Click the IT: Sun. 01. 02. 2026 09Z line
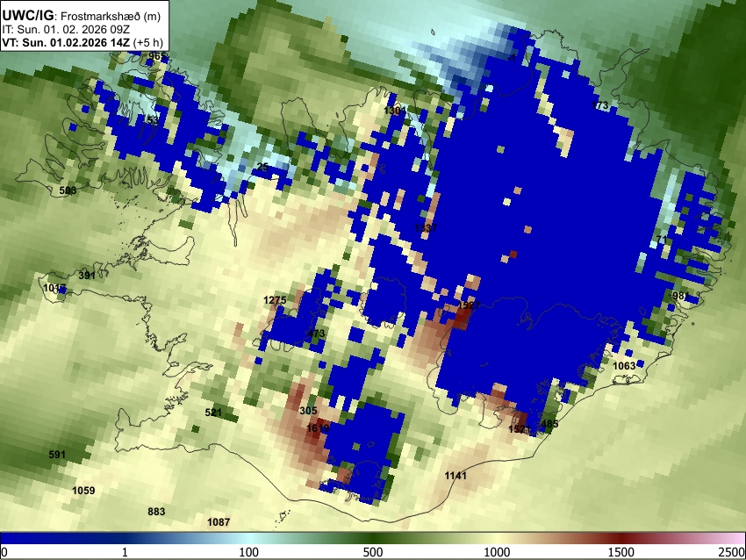 pos(66,30)
